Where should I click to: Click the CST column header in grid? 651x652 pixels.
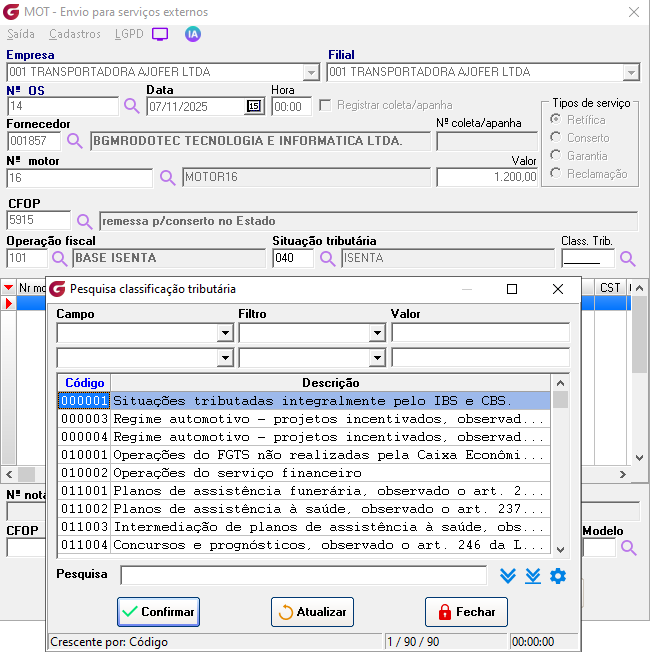[x=610, y=288]
